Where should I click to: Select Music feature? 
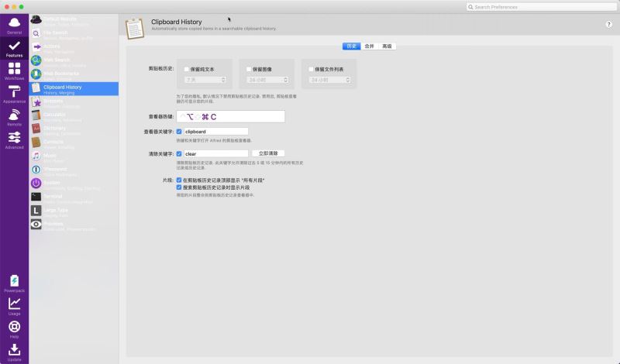tap(74, 157)
